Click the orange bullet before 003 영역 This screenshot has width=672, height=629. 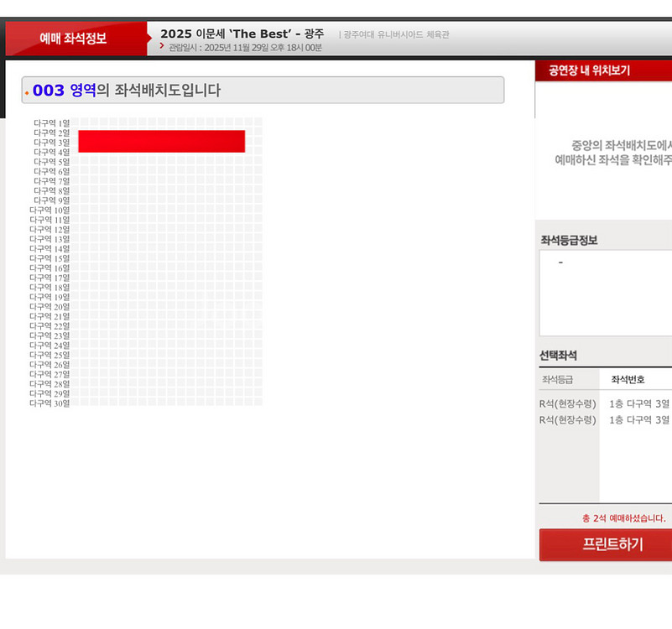click(x=27, y=92)
